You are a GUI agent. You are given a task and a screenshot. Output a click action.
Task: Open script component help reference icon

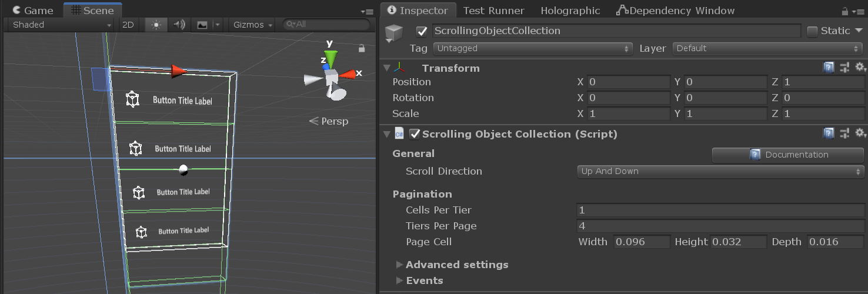[829, 134]
